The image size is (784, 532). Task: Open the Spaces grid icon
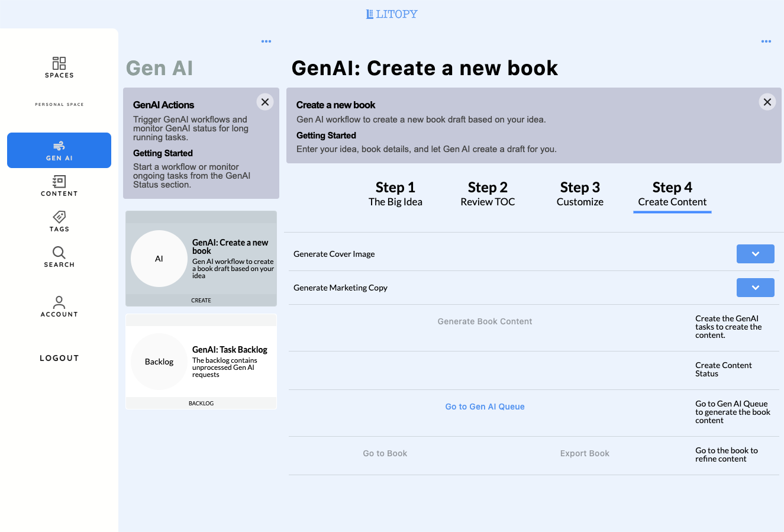coord(59,63)
